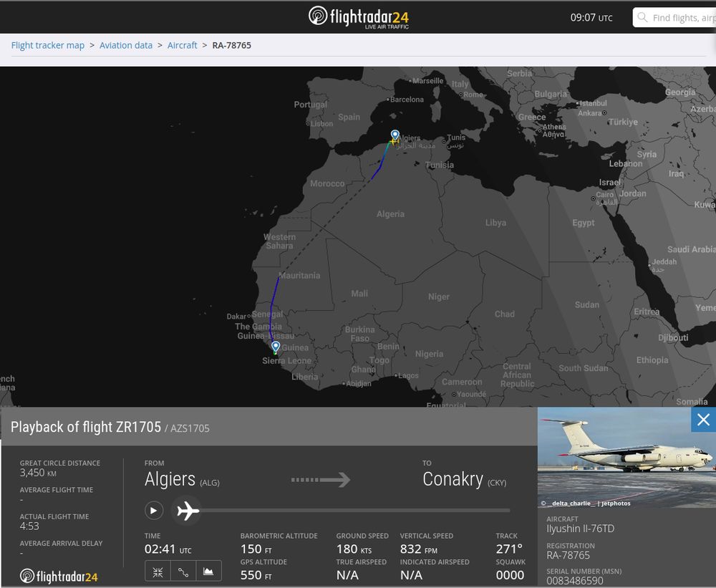Click the actual flight time 4:53
The image size is (716, 588).
(29, 526)
